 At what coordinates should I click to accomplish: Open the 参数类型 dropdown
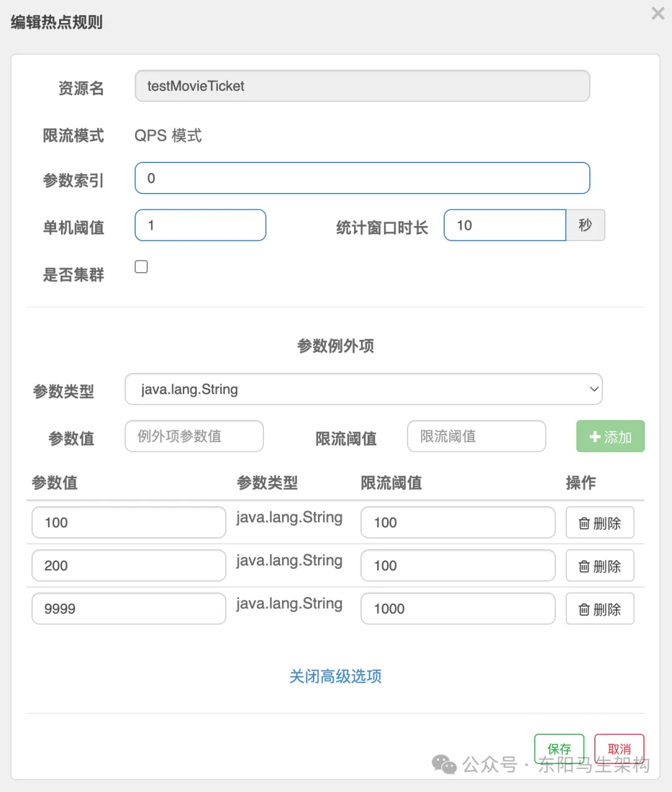[x=363, y=389]
